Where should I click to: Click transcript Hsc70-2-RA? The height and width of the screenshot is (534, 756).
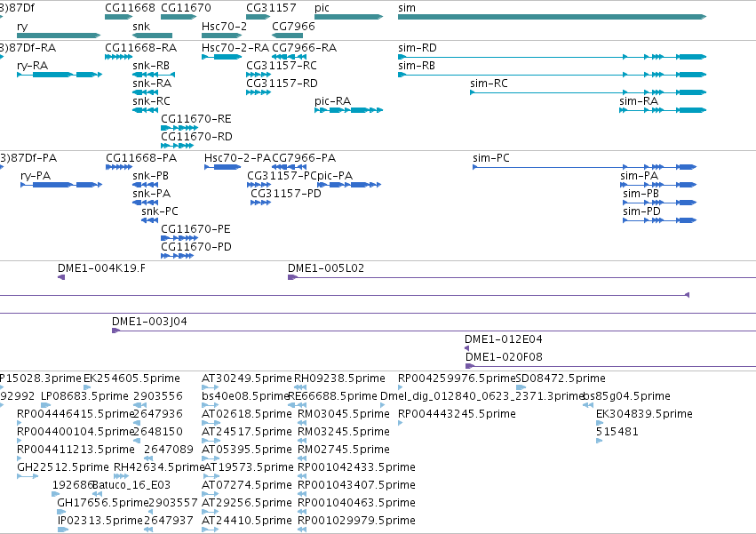tap(222, 57)
